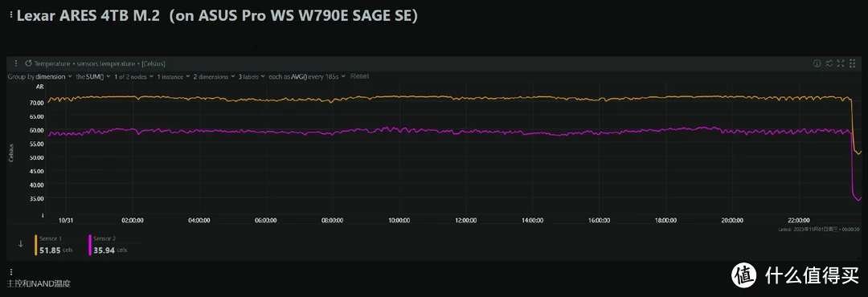Expand the 1 of 2 nodes selector
The height and width of the screenshot is (297, 868).
click(133, 76)
